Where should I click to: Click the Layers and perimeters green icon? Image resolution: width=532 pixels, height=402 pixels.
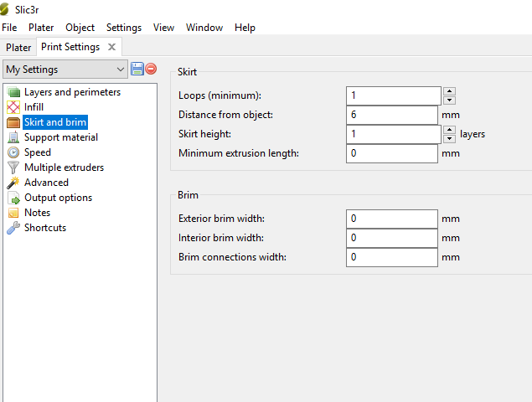pos(13,92)
